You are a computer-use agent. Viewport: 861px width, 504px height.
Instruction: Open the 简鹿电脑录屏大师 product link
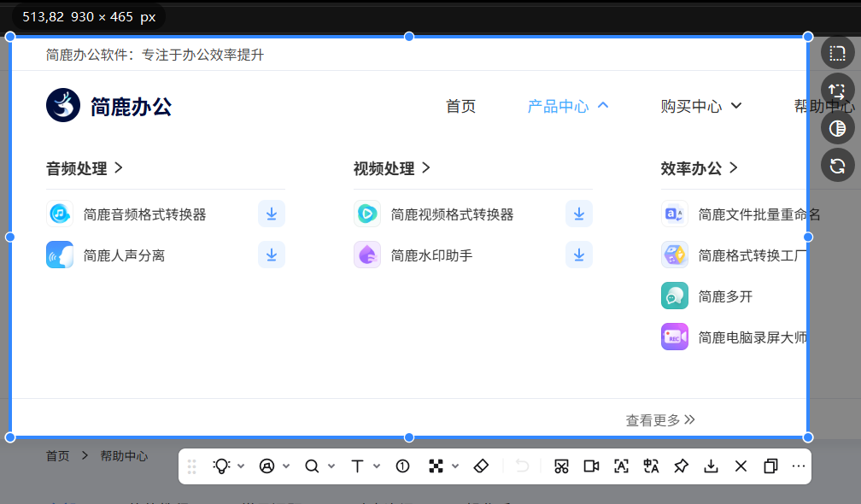(753, 338)
